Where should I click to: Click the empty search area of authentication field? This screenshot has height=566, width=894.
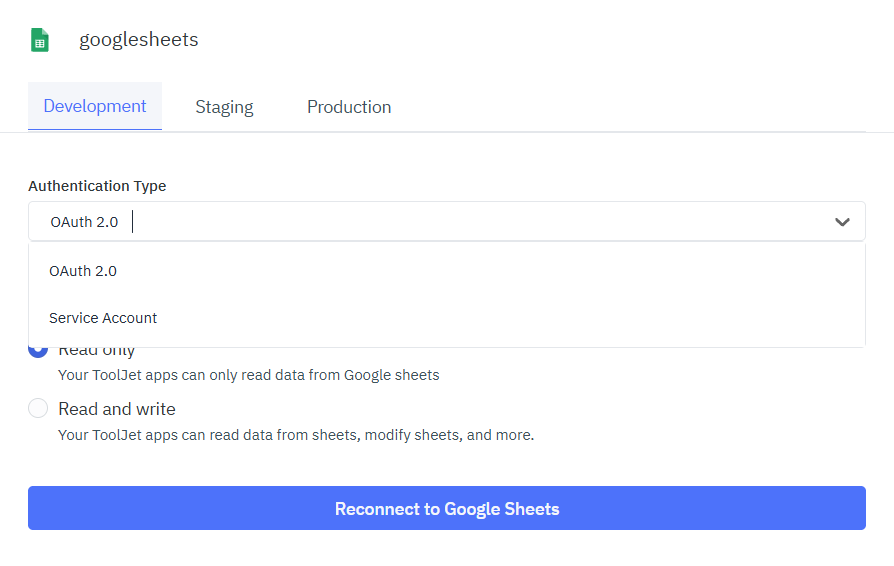[x=480, y=222]
